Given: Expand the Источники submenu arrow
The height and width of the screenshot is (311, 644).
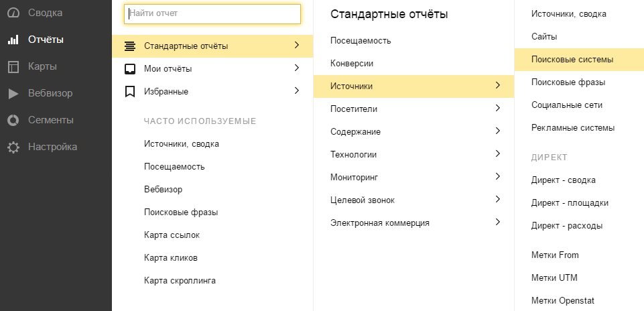Looking at the screenshot, I should coord(498,85).
